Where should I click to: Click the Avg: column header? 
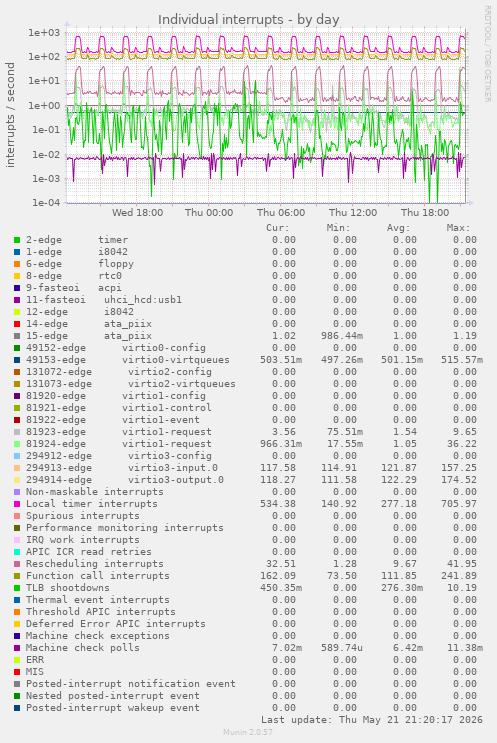[x=398, y=228]
